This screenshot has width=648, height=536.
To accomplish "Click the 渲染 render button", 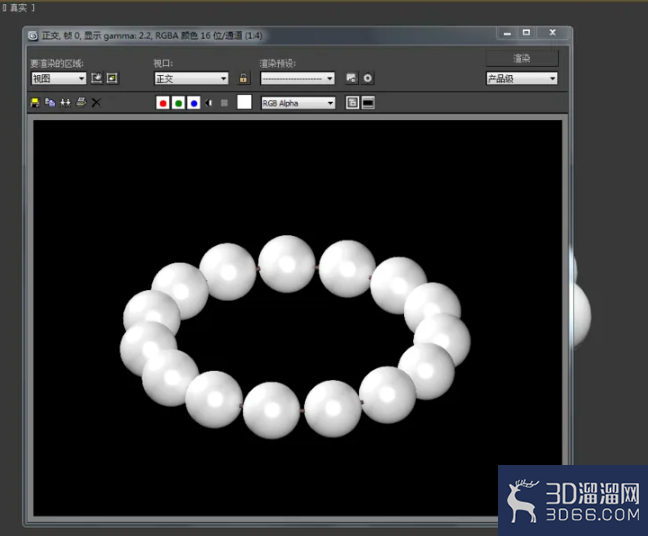I will (522, 58).
